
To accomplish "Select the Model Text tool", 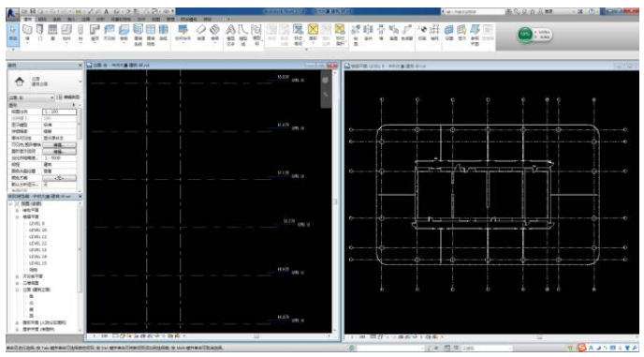I will pyautogui.click(x=231, y=34).
